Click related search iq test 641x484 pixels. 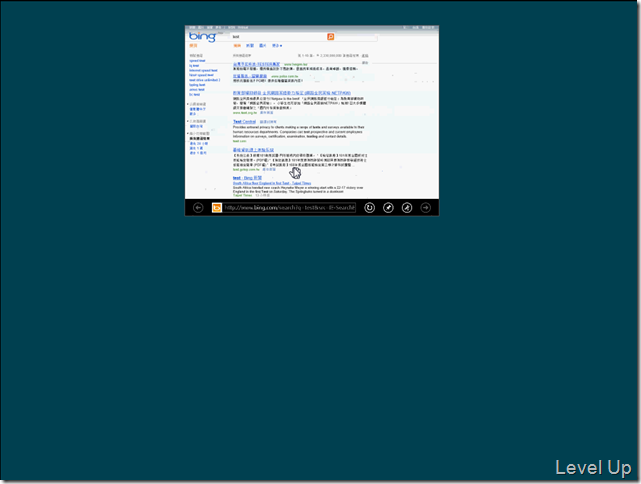pos(194,65)
